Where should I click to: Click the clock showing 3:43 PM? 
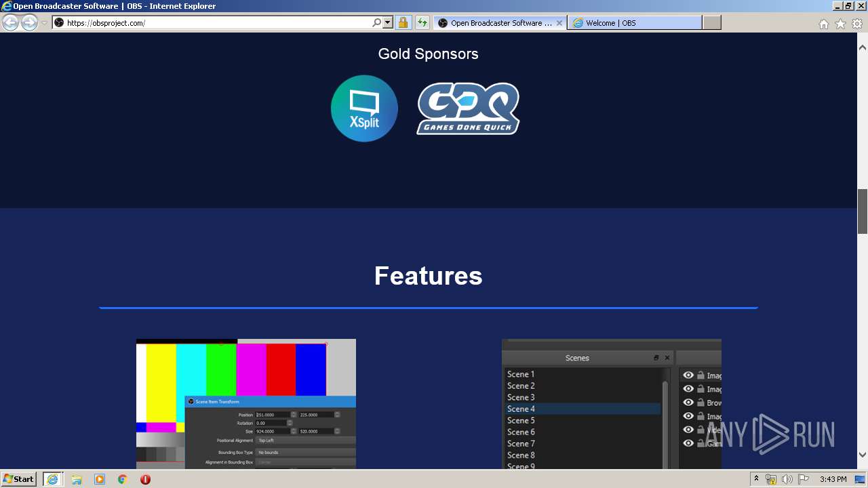click(833, 479)
